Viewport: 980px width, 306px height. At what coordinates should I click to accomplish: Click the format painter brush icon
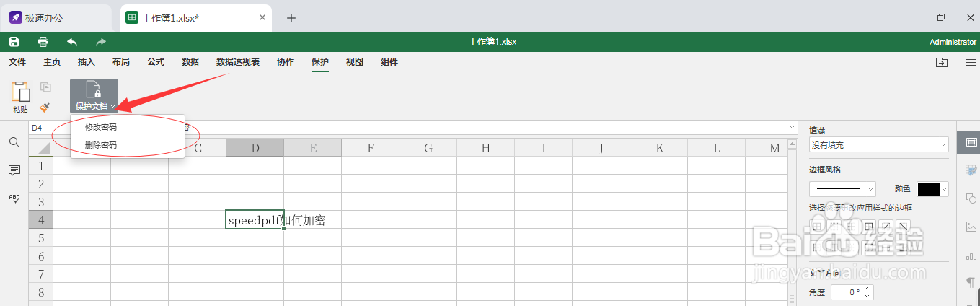coord(45,107)
